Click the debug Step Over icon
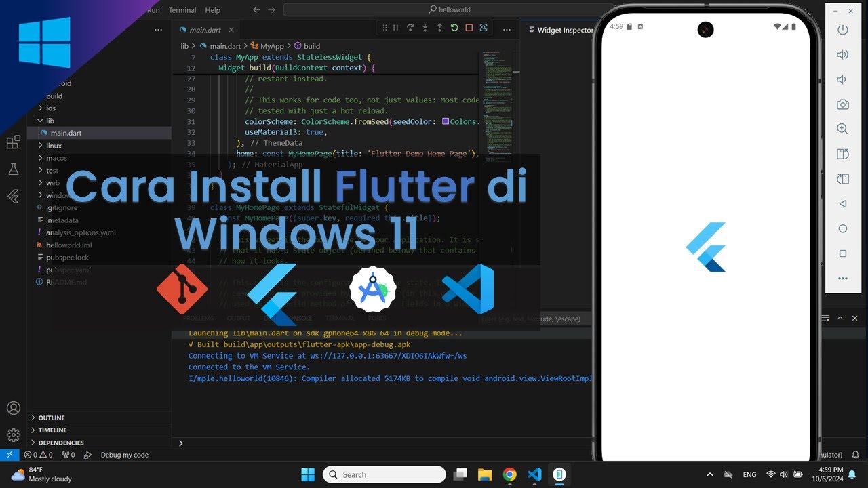This screenshot has width=868, height=488. click(410, 28)
